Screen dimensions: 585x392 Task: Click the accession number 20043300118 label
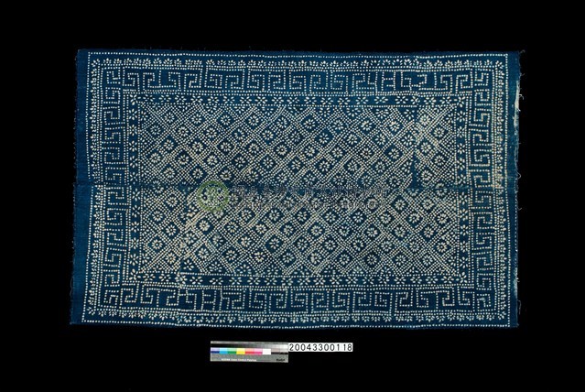click(x=320, y=347)
